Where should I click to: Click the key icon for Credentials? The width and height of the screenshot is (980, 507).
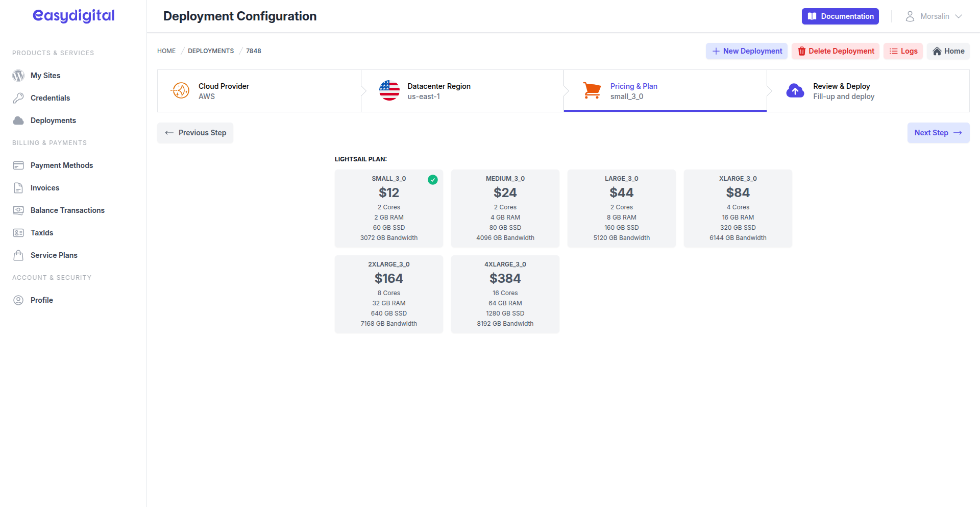click(18, 98)
